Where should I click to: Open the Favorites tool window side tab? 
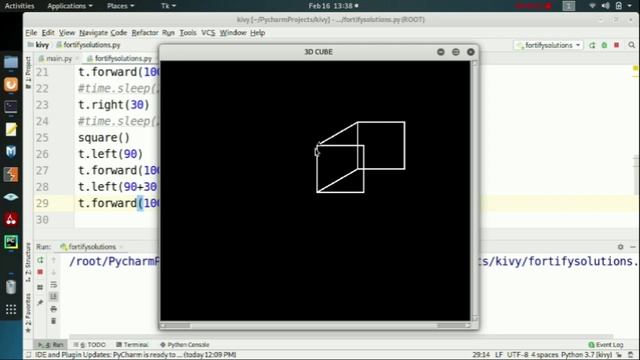click(28, 313)
